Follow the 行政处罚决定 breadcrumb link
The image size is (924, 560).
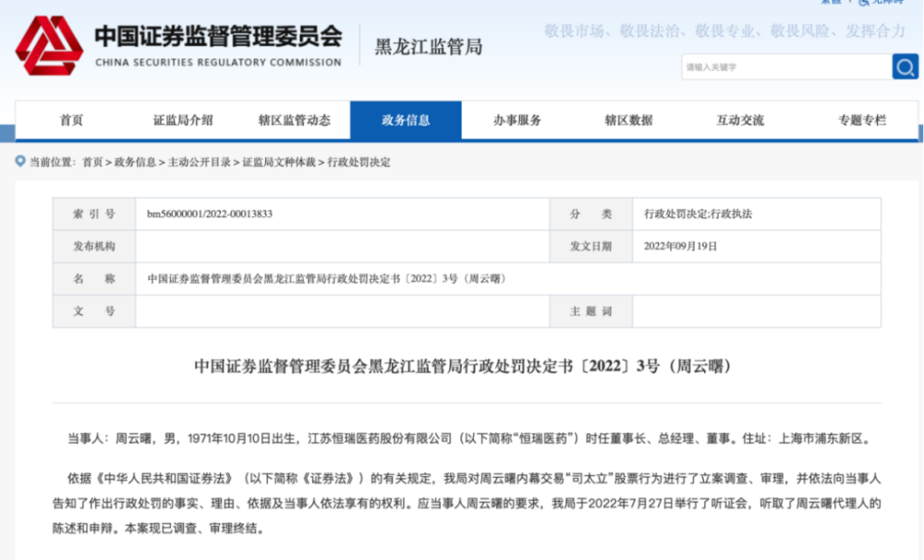[x=359, y=162]
